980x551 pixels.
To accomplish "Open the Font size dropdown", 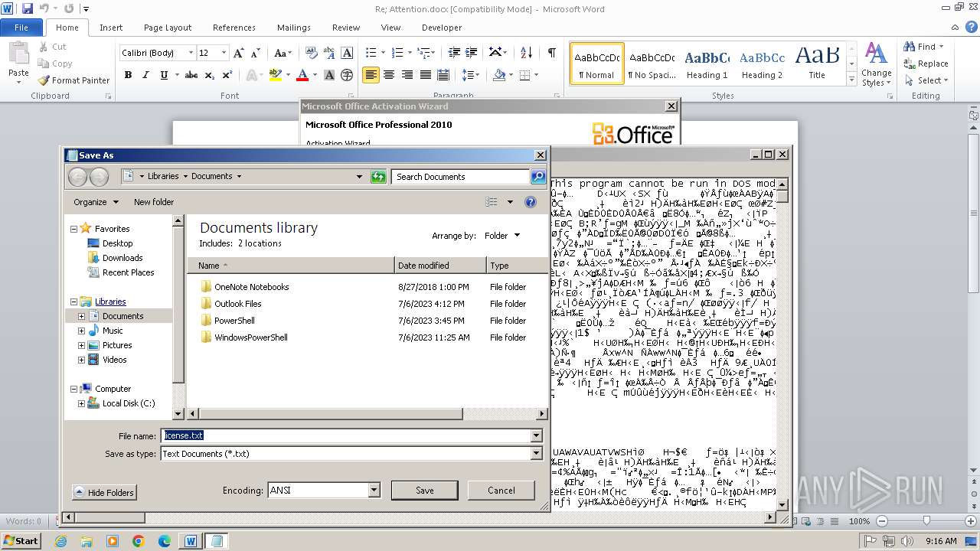I will click(x=224, y=53).
